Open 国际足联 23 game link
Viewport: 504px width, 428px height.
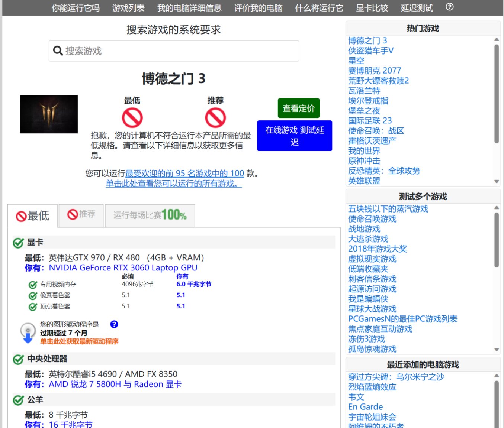[370, 121]
